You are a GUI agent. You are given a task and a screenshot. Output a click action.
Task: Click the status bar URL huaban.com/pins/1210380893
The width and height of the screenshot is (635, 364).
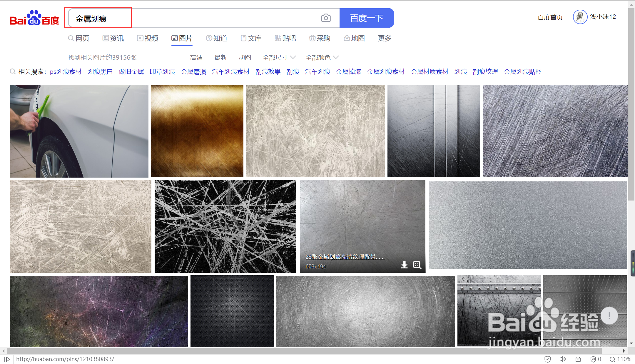coord(65,359)
